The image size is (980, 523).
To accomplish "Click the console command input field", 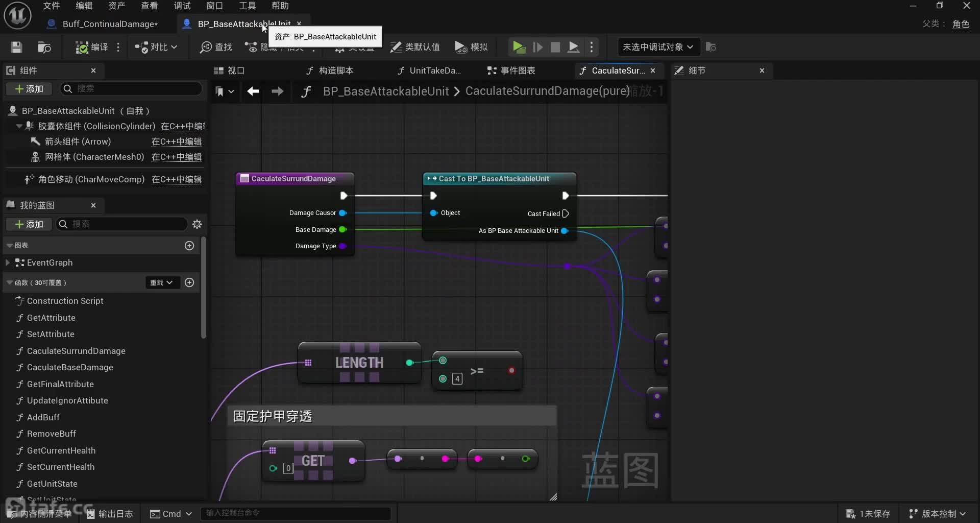I will tap(296, 513).
